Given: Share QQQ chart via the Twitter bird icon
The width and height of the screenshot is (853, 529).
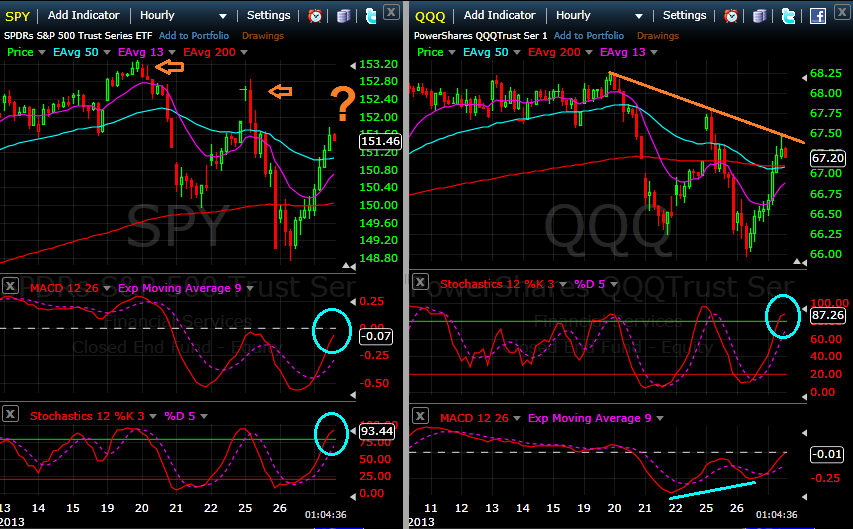Looking at the screenshot, I should (x=788, y=16).
